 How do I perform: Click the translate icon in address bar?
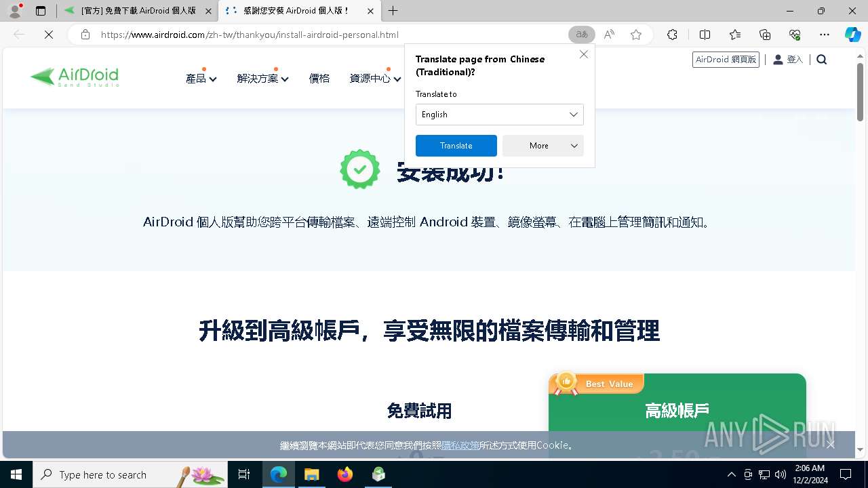pos(581,35)
